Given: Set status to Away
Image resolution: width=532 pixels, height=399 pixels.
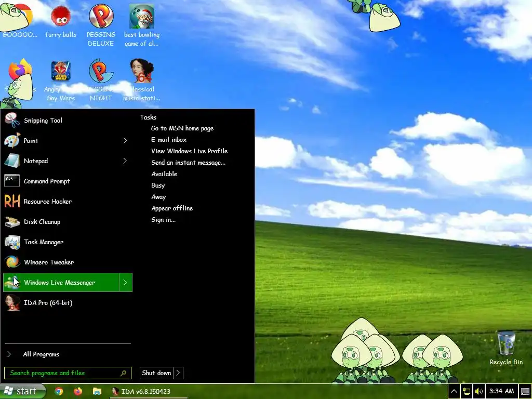Looking at the screenshot, I should [158, 197].
